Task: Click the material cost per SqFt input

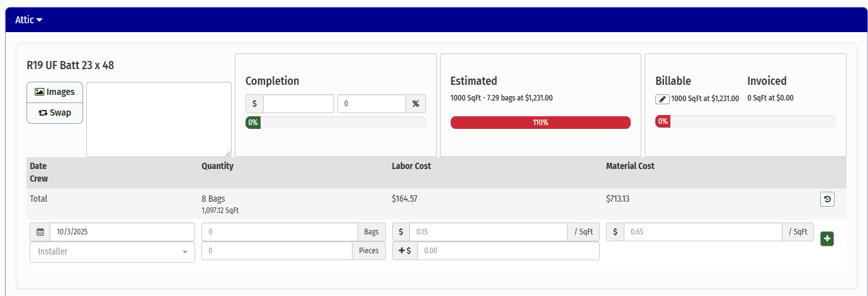Action: click(702, 232)
